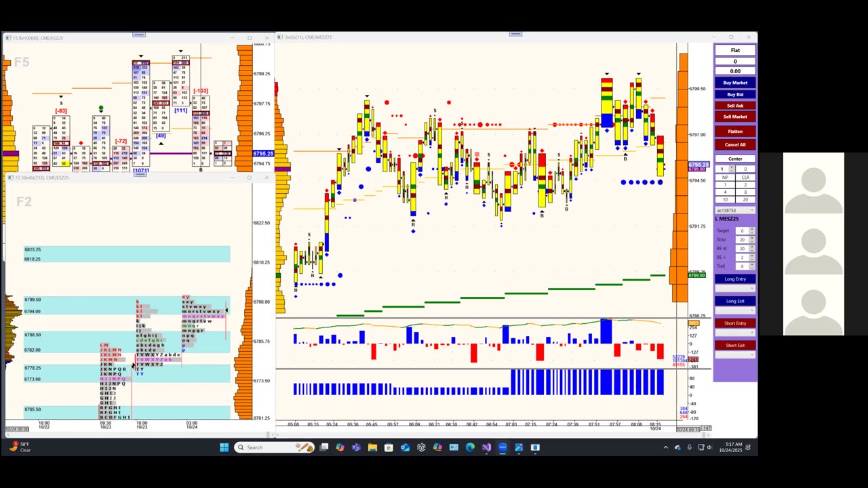The width and height of the screenshot is (868, 488).
Task: Switch to Zoom app in taskbar
Action: pyautogui.click(x=502, y=447)
